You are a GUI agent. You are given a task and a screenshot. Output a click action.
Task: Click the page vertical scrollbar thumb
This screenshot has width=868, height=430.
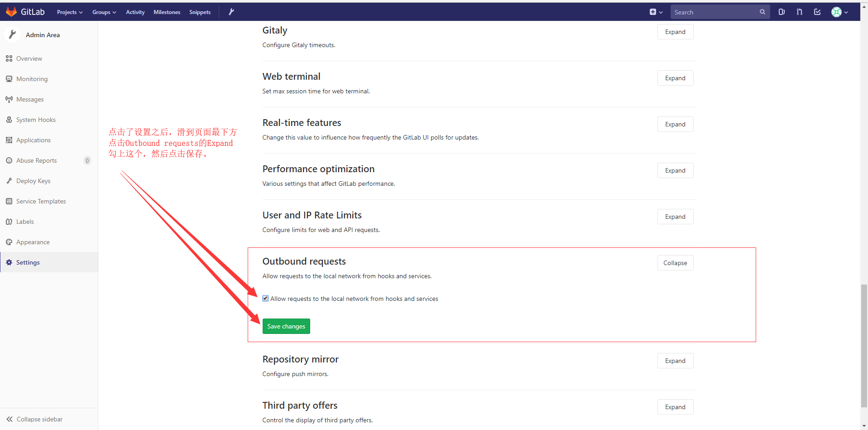click(864, 346)
